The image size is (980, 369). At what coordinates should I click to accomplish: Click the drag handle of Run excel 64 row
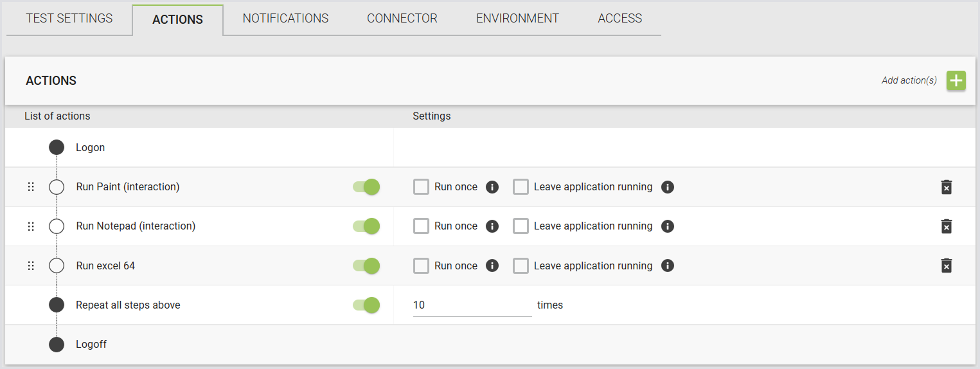(31, 265)
